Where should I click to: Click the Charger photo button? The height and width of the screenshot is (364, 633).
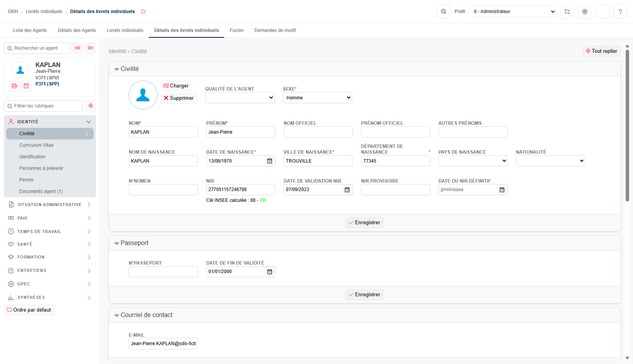coord(176,86)
